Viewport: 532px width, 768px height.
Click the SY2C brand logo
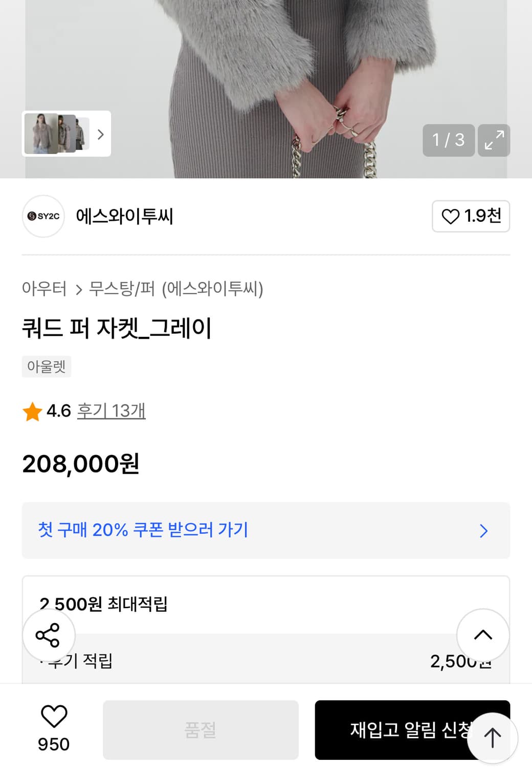coord(43,216)
